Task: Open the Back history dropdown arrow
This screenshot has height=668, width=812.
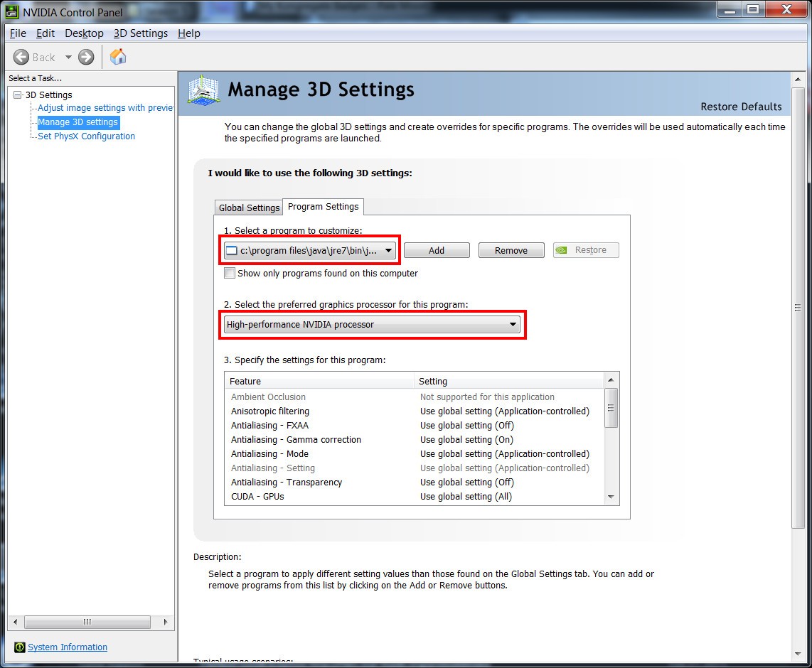Action: [68, 57]
